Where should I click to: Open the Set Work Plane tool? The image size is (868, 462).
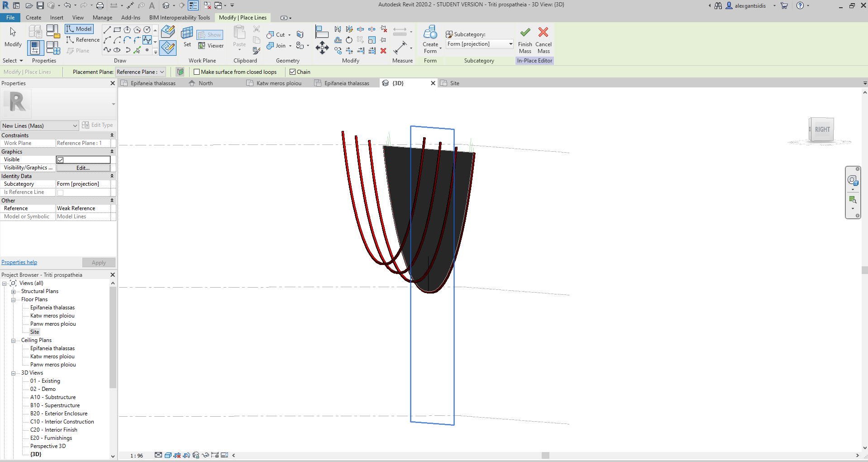coord(187,36)
